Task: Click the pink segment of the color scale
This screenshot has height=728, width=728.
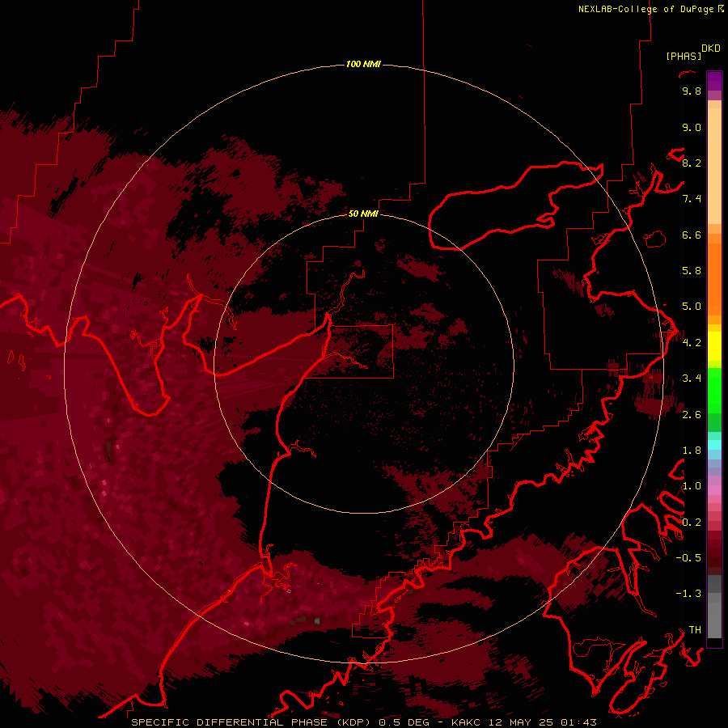Action: click(714, 490)
